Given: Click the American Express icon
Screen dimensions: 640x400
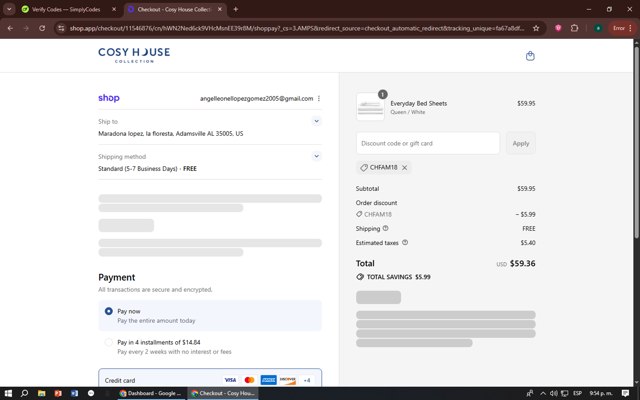Looking at the screenshot, I should pos(269,380).
